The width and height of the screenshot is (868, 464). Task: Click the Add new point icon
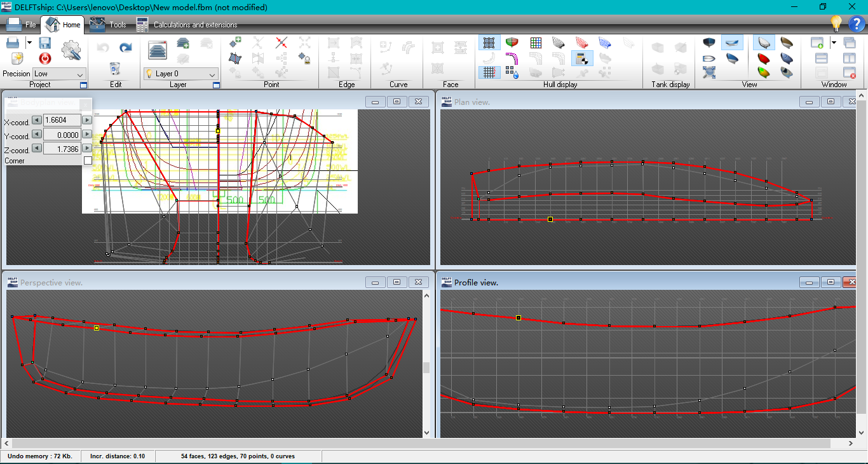[x=236, y=43]
